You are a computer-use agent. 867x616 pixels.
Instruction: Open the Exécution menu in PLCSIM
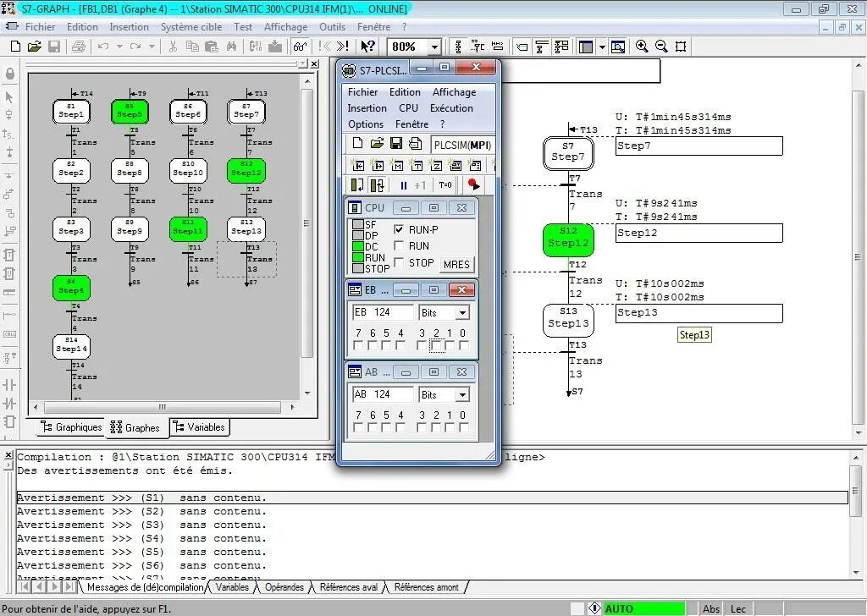pyautogui.click(x=451, y=108)
